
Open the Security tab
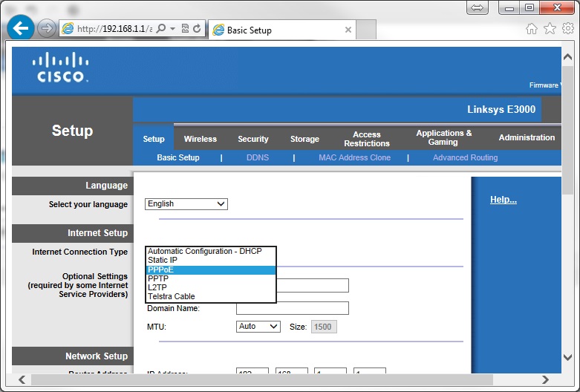(253, 139)
